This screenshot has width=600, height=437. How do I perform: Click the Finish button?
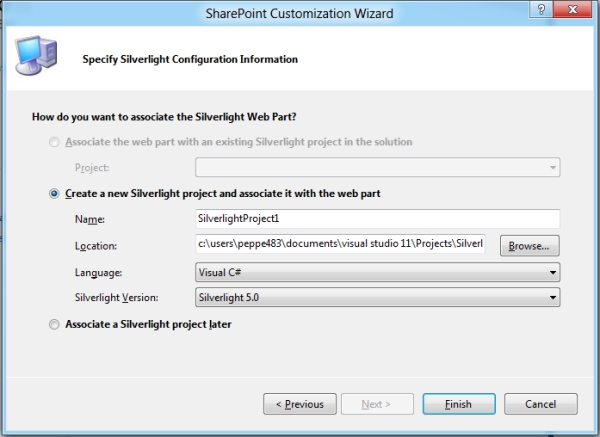[459, 404]
